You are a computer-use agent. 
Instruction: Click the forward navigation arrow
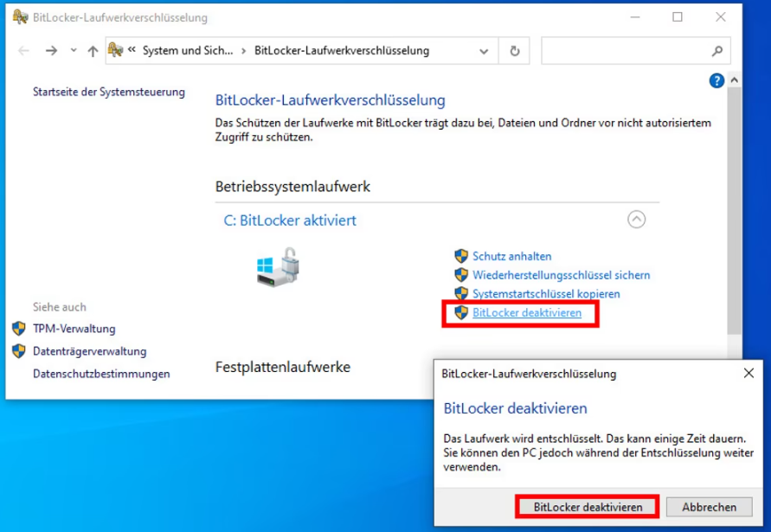pyautogui.click(x=51, y=51)
